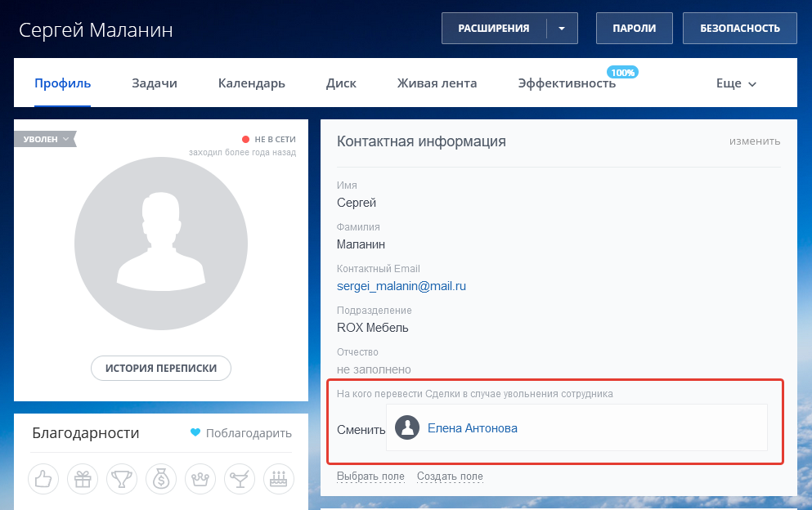The height and width of the screenshot is (510, 812).
Task: Choose the trophy cup appreciation badge
Action: (121, 479)
